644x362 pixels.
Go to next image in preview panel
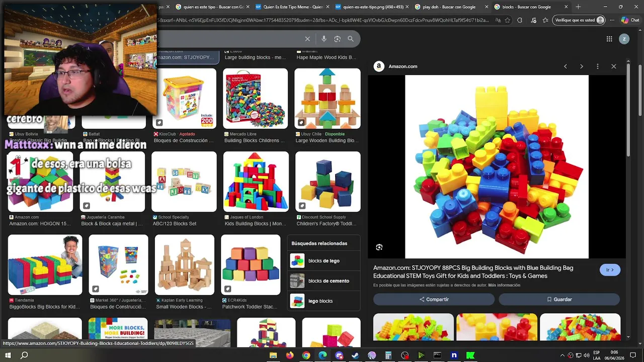(582, 66)
